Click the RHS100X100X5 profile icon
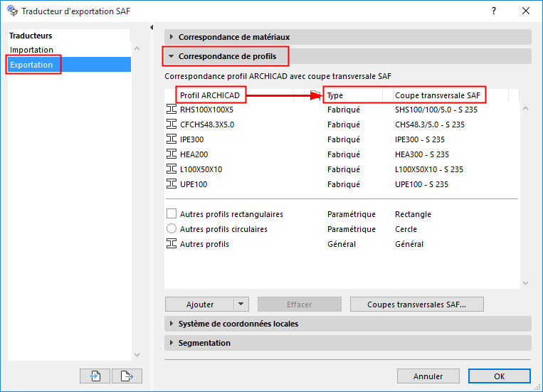543x392 pixels. coord(171,110)
